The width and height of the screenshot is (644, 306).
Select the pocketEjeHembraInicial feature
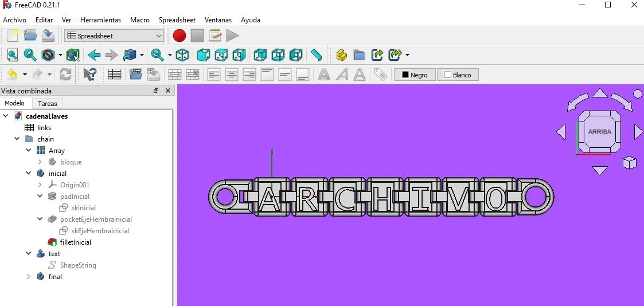(96, 219)
